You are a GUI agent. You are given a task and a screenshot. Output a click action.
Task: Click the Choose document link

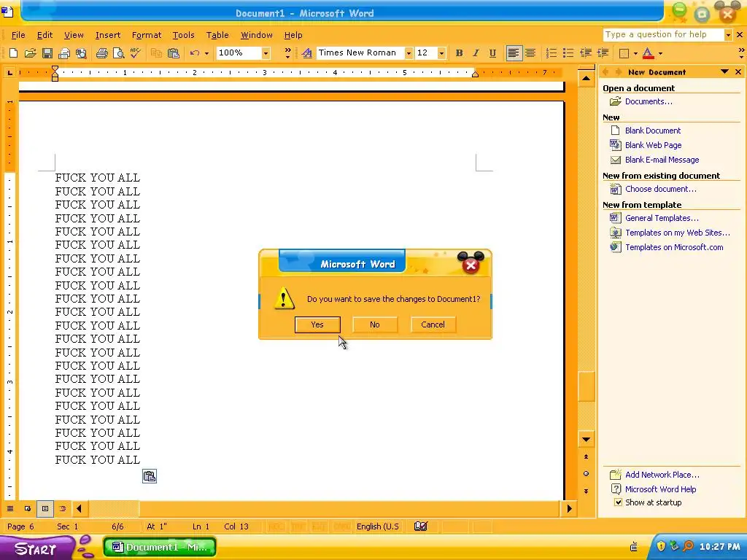661,189
